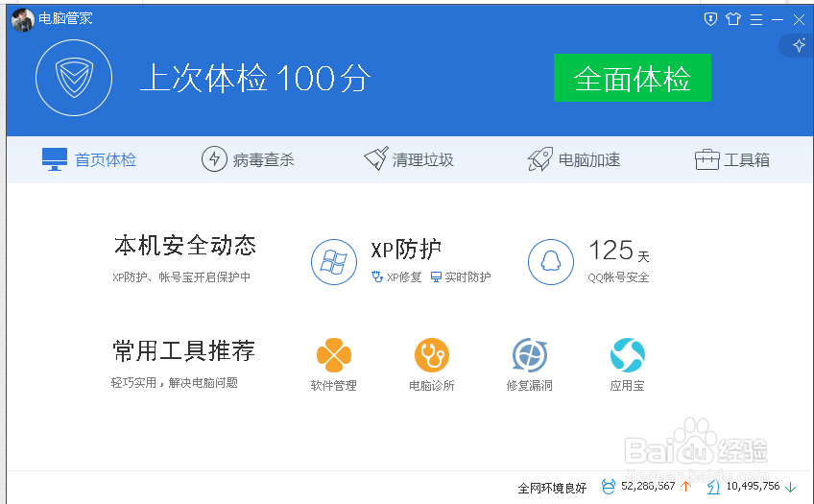Open QQ帐号安全 label
814x504 pixels.
(x=618, y=277)
